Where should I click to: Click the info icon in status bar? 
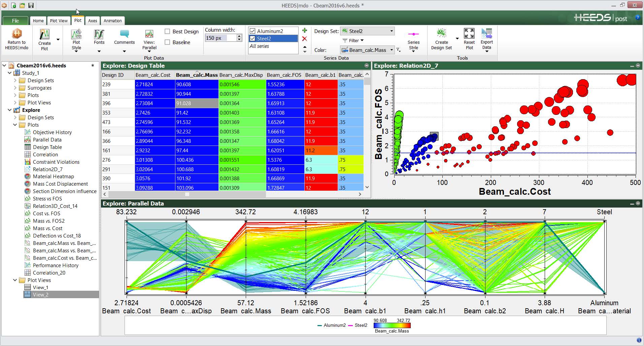tap(639, 340)
